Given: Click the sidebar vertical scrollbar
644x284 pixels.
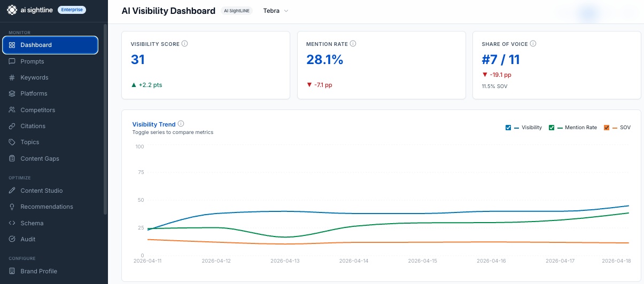Looking at the screenshot, I should (x=105, y=117).
